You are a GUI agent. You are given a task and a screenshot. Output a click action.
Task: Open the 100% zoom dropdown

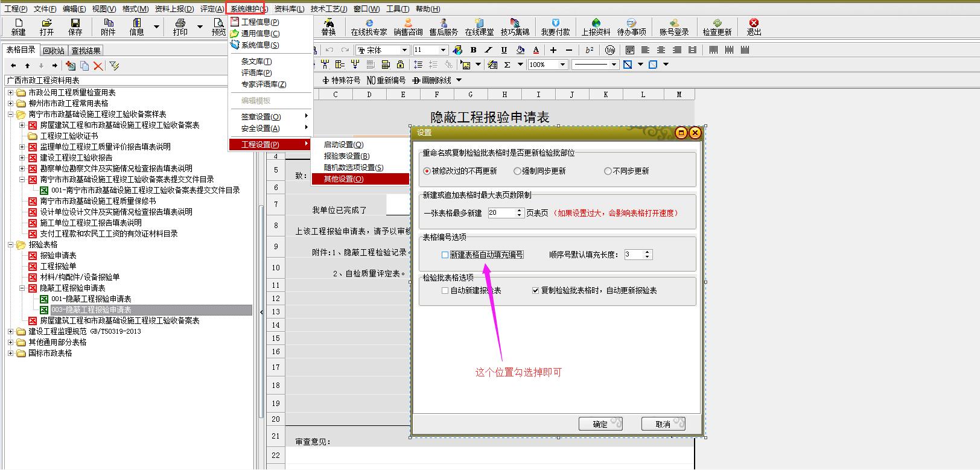(562, 65)
